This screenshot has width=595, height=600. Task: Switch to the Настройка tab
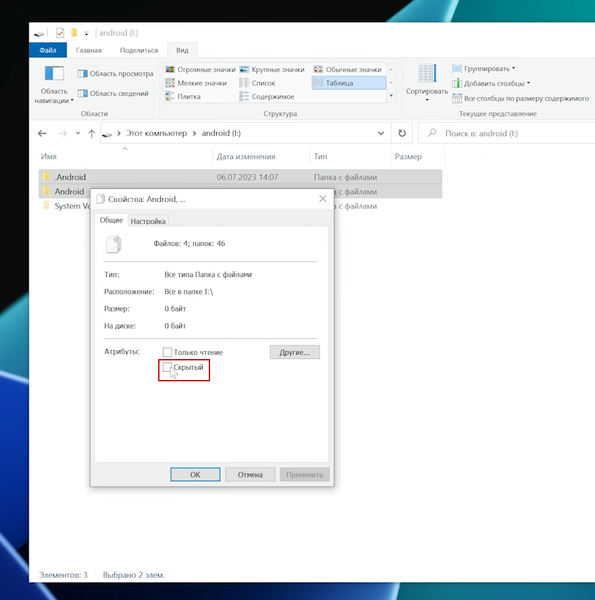(148, 221)
